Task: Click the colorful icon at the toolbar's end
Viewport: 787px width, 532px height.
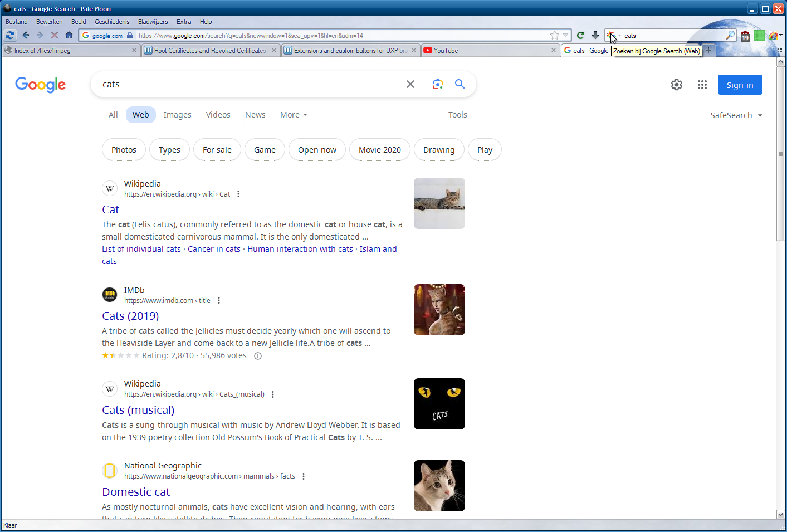Action: [773, 36]
